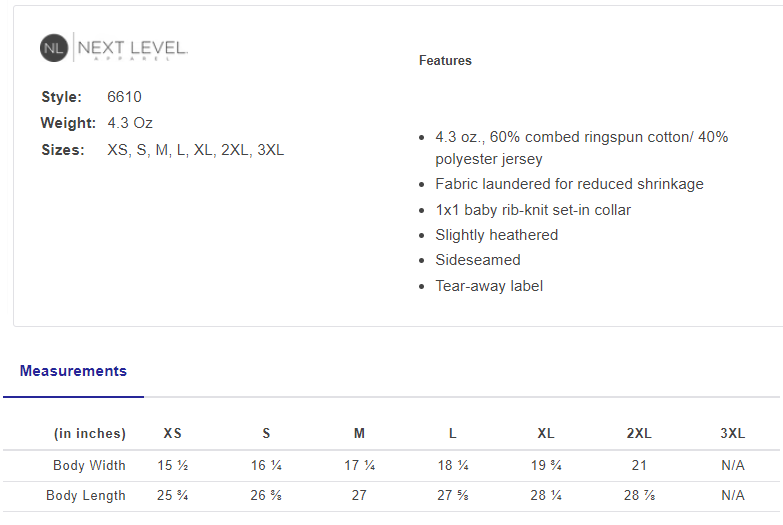Viewport: 783px width, 525px height.
Task: Select the style number 6610
Action: 125,97
